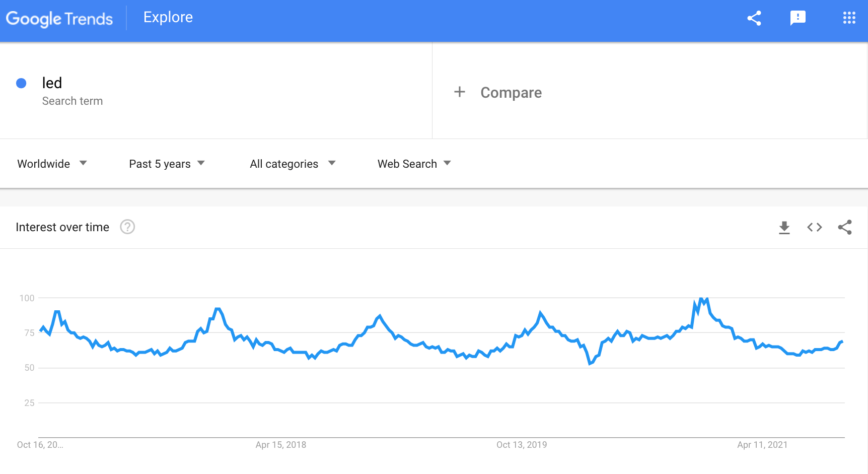This screenshot has height=474, width=868.
Task: Click the Oct 13, 2019 axis label
Action: pyautogui.click(x=522, y=445)
